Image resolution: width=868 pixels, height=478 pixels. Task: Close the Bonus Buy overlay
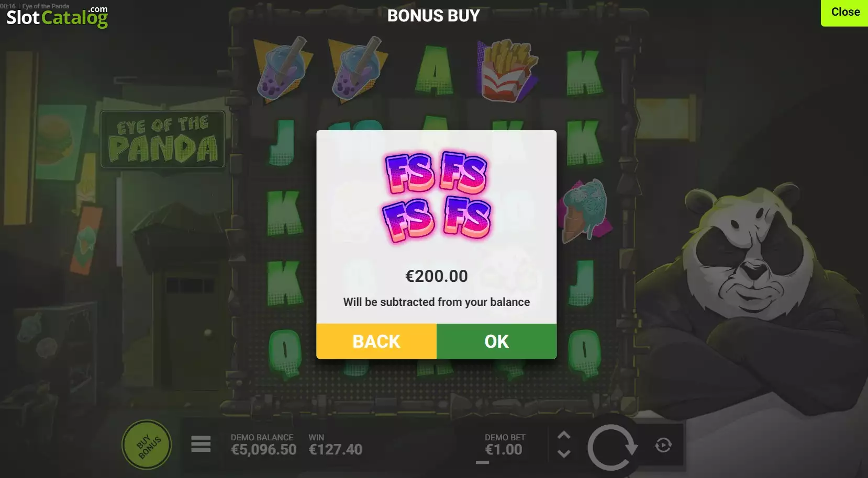845,12
